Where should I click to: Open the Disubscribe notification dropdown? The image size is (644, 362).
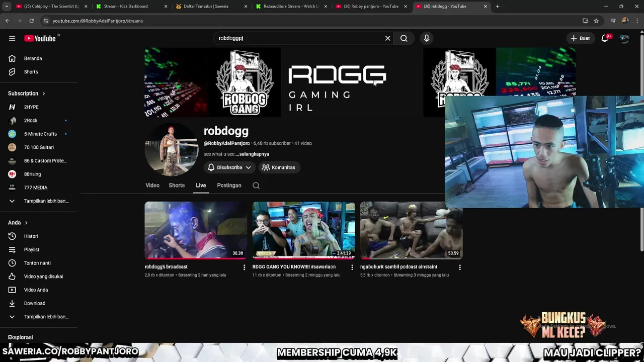coord(229,167)
